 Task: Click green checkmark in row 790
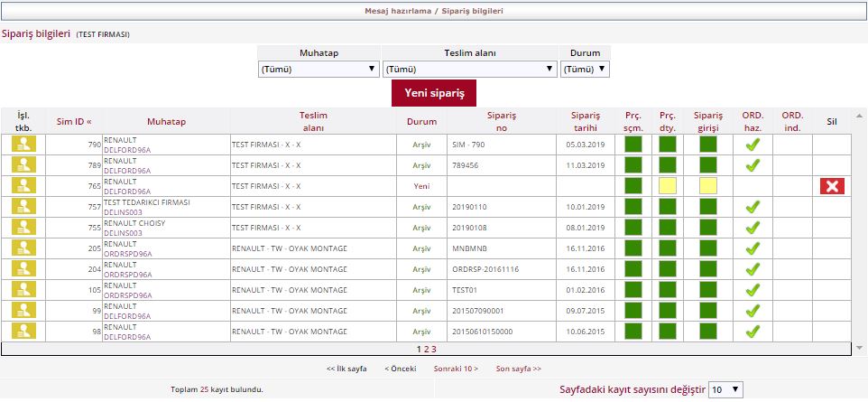[x=752, y=144]
